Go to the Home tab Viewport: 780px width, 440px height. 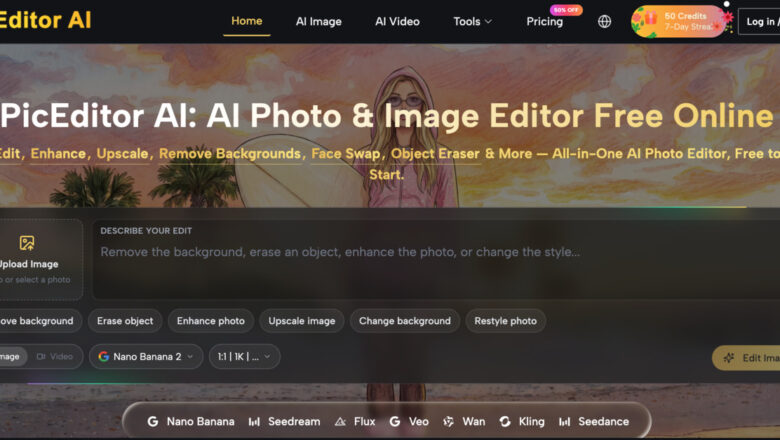pyautogui.click(x=247, y=21)
